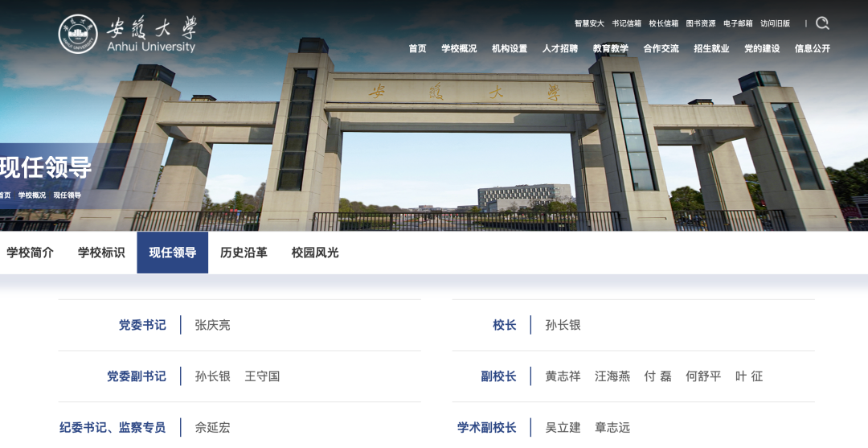Image resolution: width=868 pixels, height=448 pixels.
Task: Open the 电子邮箱 email link
Action: coord(738,23)
